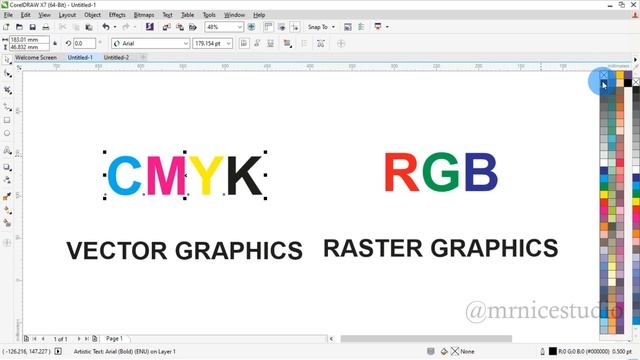The height and width of the screenshot is (360, 640).
Task: Select the Drop Shadow tool in the toolbox
Action: click(x=7, y=167)
